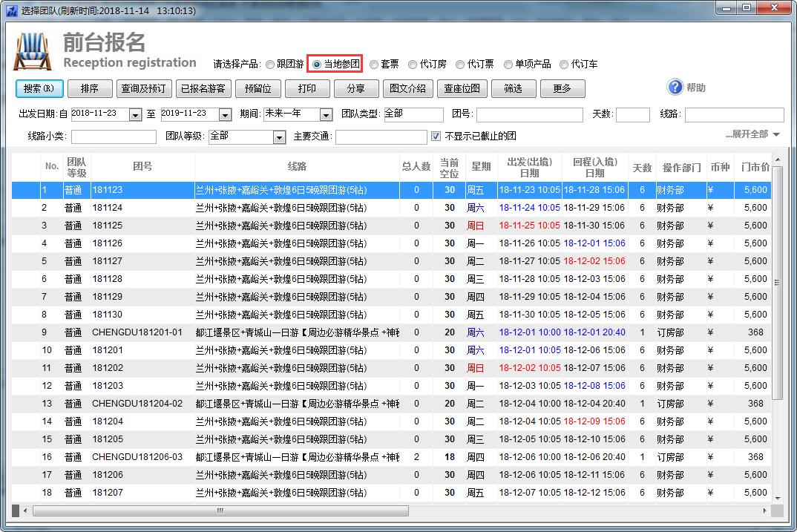The width and height of the screenshot is (797, 532).
Task: Select the 代订房 radio button
Action: [x=413, y=65]
